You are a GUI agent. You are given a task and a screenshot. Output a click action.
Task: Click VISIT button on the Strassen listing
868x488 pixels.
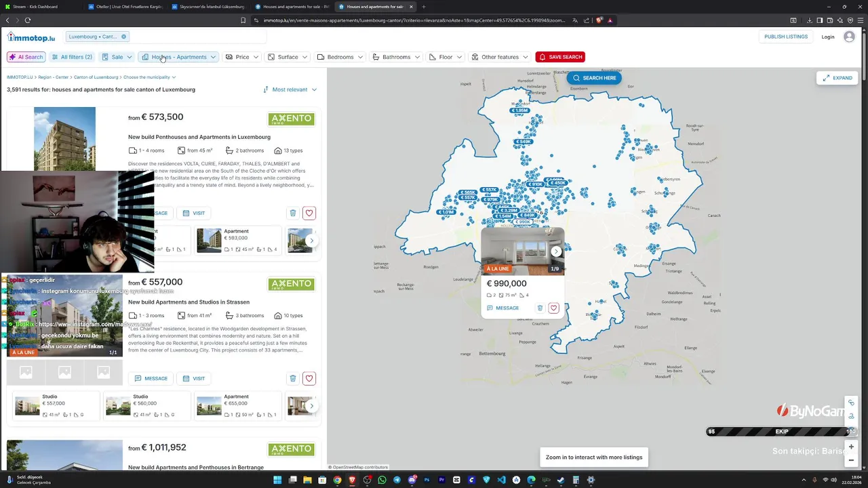click(194, 378)
